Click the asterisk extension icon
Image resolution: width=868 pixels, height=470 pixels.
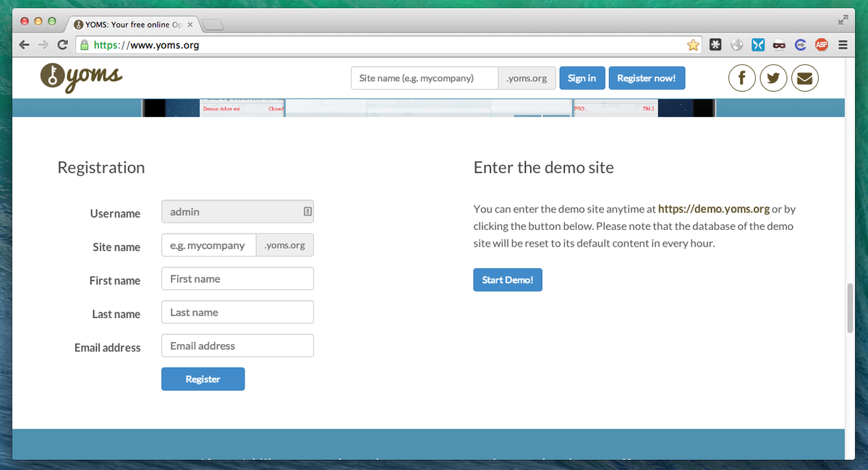click(x=715, y=45)
